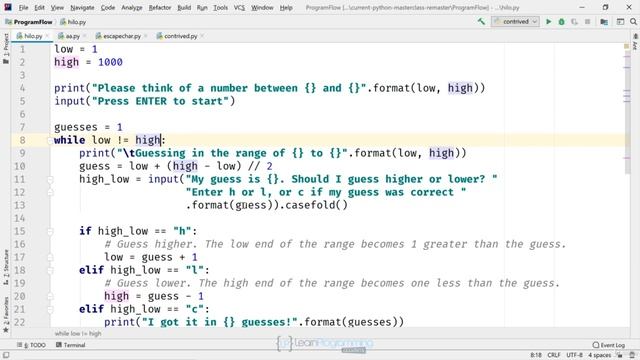Image resolution: width=640 pixels, height=360 pixels.
Task: Collapse the fold marker on line 15
Action: (50, 231)
